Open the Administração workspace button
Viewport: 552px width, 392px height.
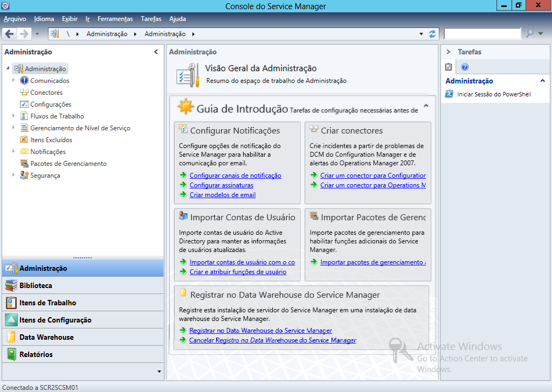(x=82, y=268)
